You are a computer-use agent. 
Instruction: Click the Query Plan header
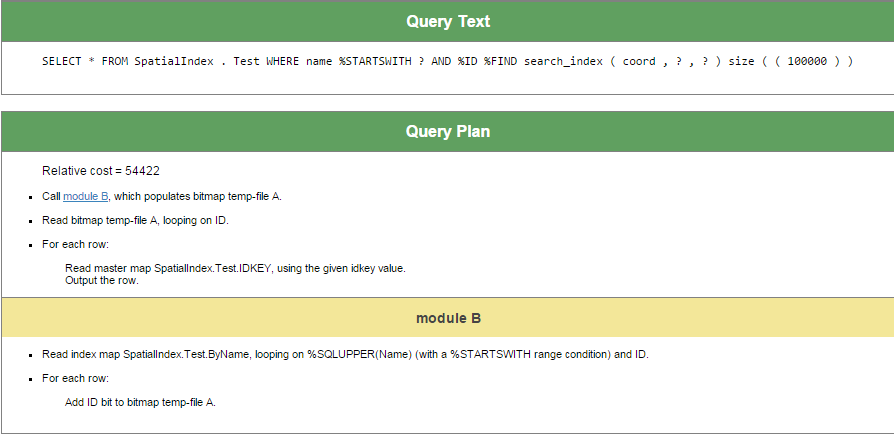point(448,132)
